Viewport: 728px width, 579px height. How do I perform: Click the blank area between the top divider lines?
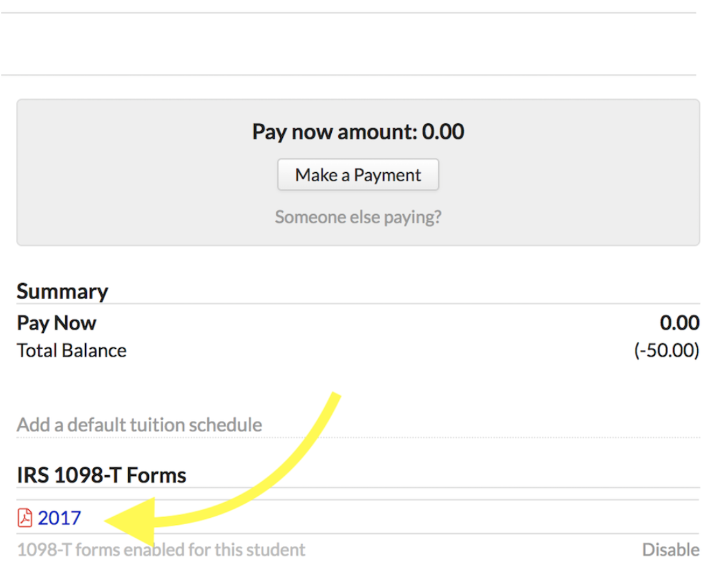pos(348,44)
